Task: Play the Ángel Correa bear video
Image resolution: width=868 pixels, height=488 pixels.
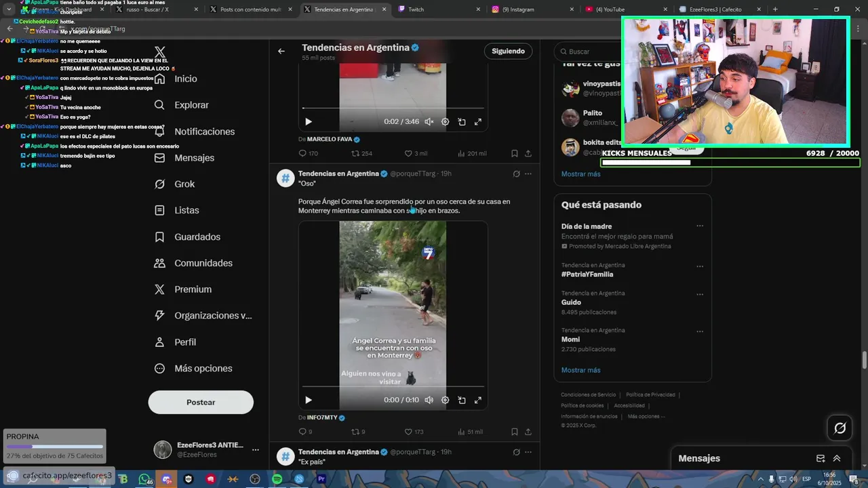Action: 309,400
